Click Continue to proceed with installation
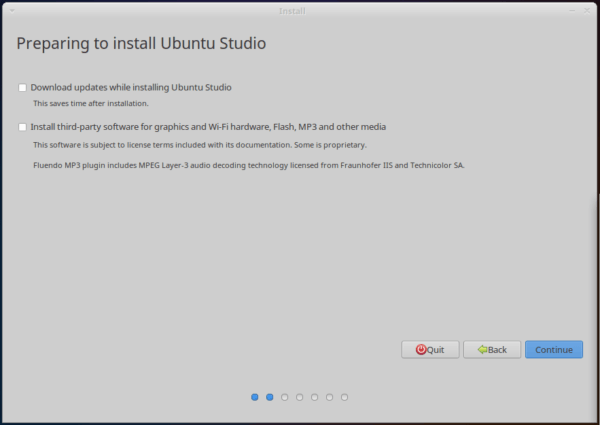 (x=554, y=350)
